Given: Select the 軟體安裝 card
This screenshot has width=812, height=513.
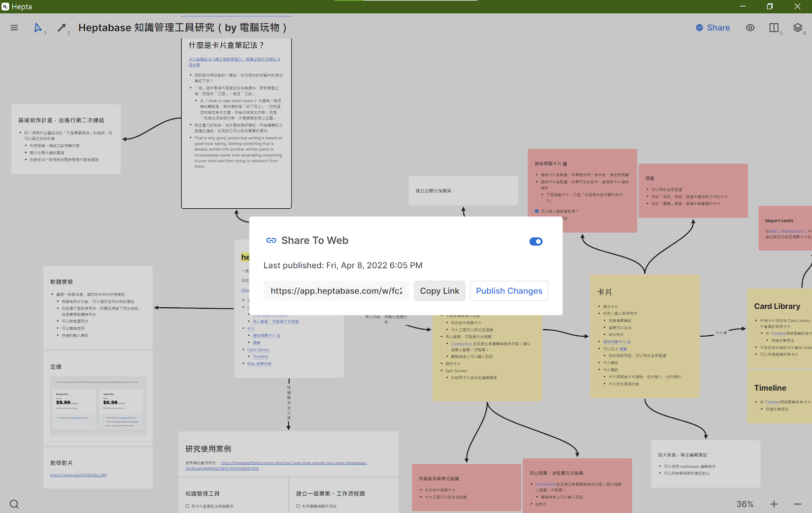Looking at the screenshot, I should [x=98, y=307].
